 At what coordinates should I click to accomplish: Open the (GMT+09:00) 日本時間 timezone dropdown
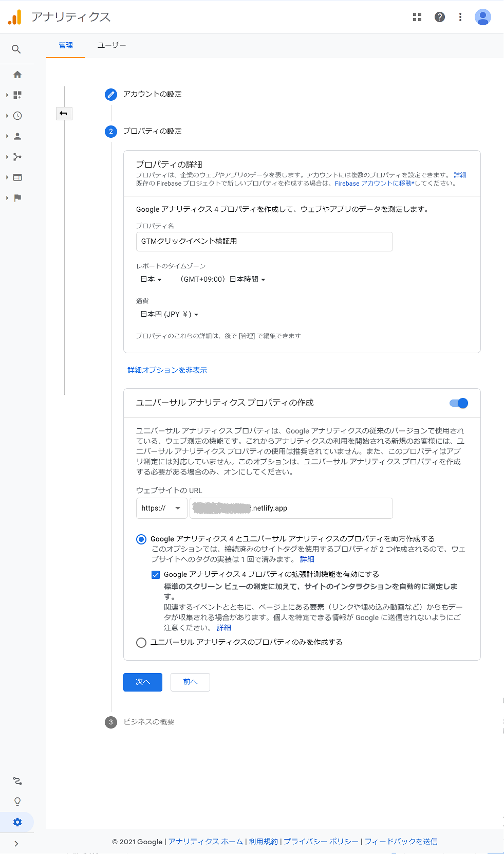coord(222,279)
